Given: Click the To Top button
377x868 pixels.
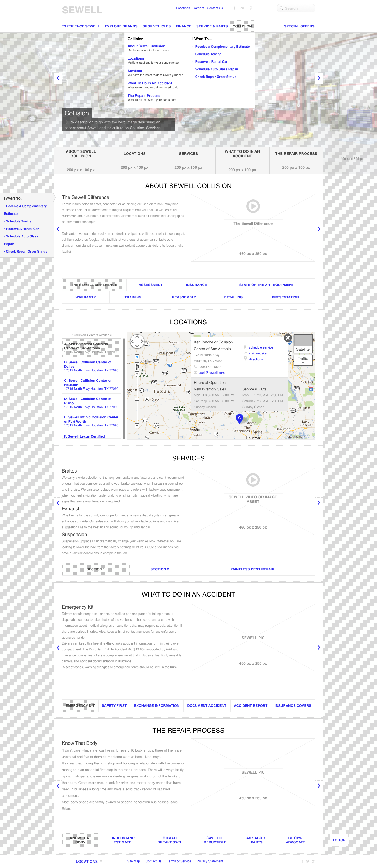Looking at the screenshot, I should 339,841.
